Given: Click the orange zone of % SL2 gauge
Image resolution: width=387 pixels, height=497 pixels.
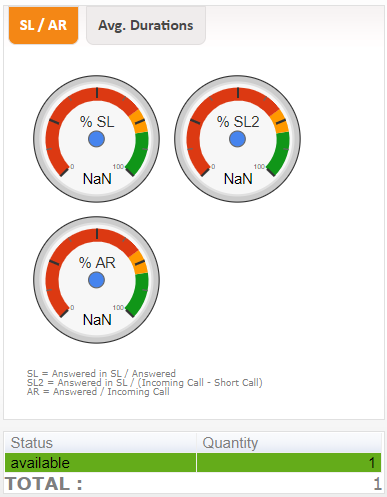Looking at the screenshot, I should coord(281,122).
